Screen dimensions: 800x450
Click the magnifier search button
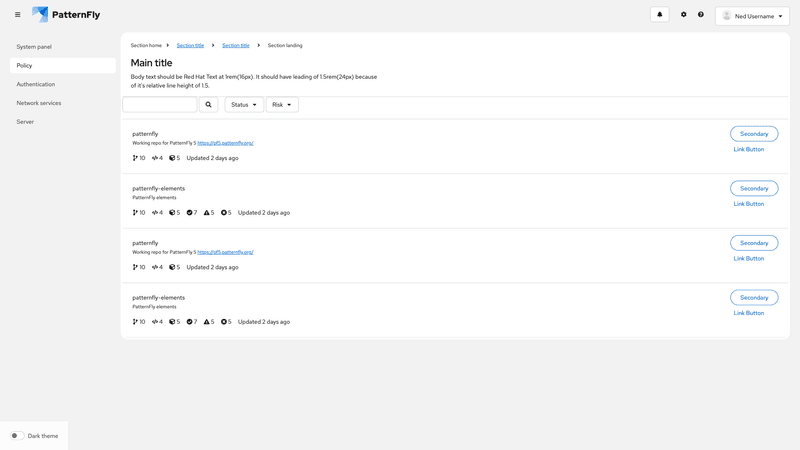(x=208, y=104)
